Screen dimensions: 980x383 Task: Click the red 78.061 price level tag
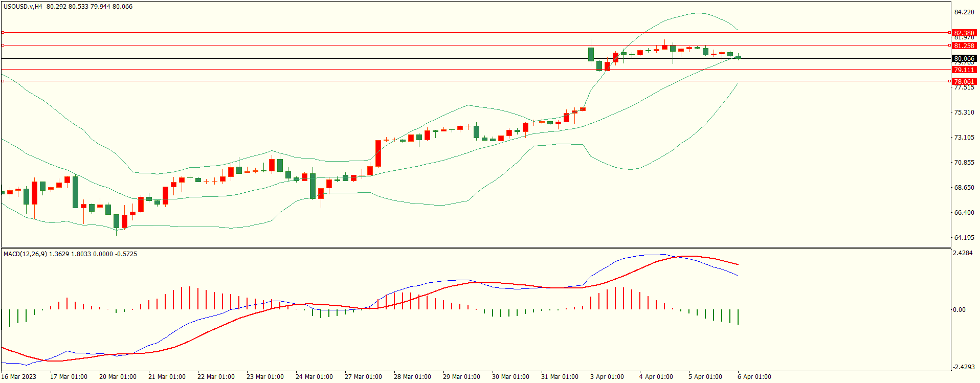click(x=964, y=81)
